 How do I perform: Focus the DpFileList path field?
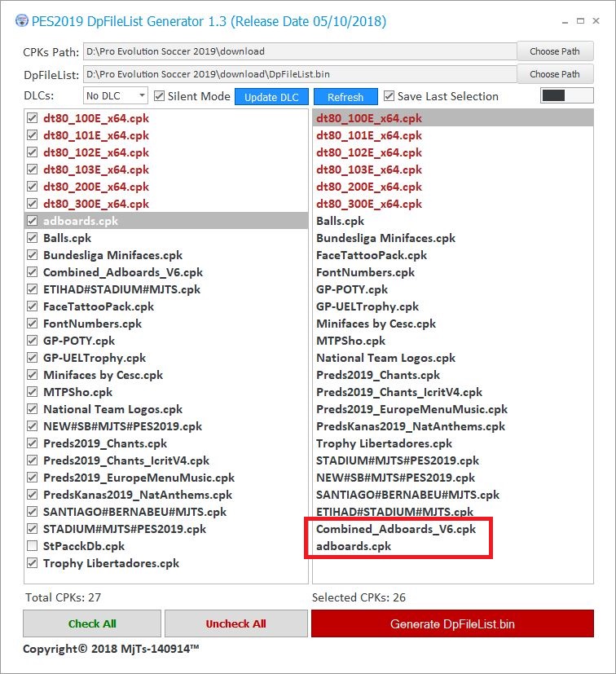(300, 74)
